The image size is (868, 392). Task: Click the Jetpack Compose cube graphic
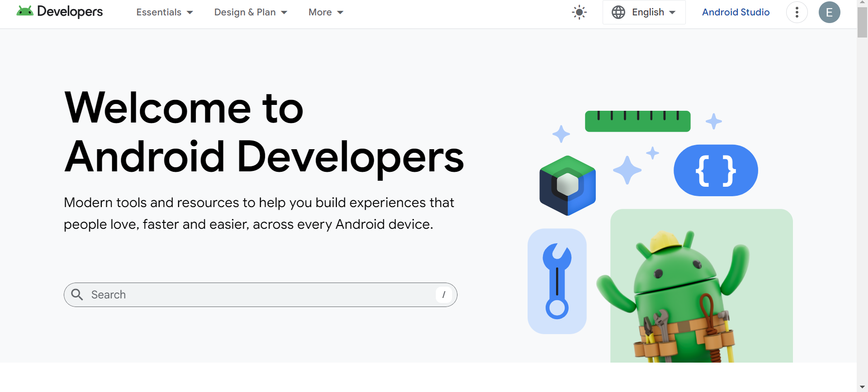[x=567, y=185]
